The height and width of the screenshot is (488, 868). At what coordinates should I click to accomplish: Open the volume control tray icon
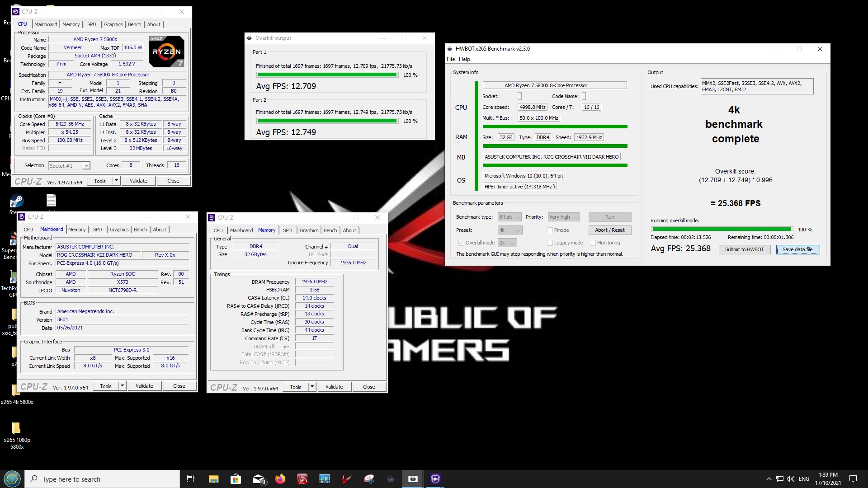tap(791, 479)
